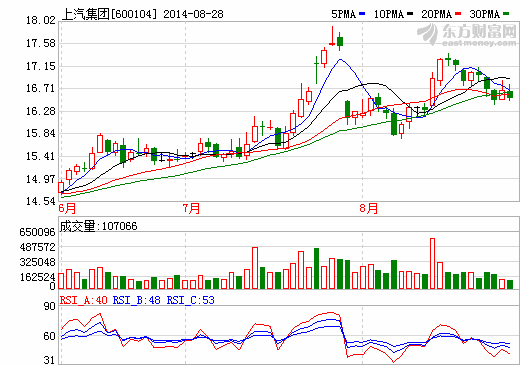This screenshot has width=520, height=365.
Task: Click the RSI_A:40 indicator label
Action: pyautogui.click(x=83, y=300)
